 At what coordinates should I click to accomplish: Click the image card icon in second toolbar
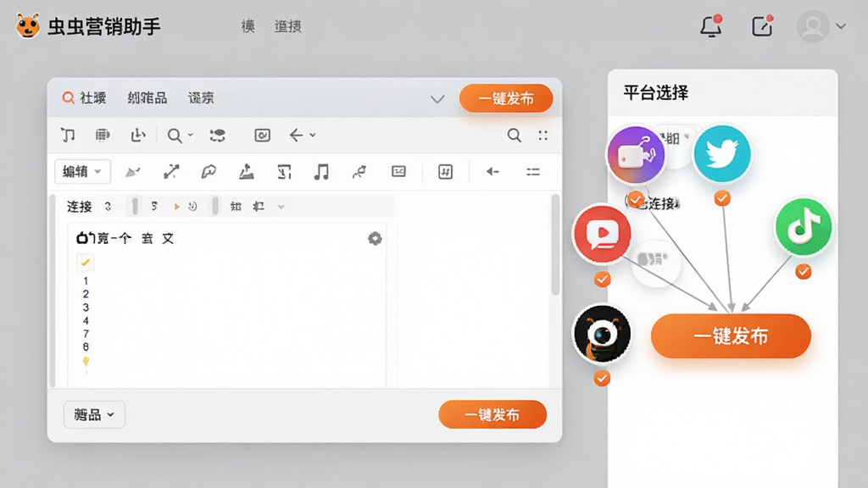(x=398, y=171)
